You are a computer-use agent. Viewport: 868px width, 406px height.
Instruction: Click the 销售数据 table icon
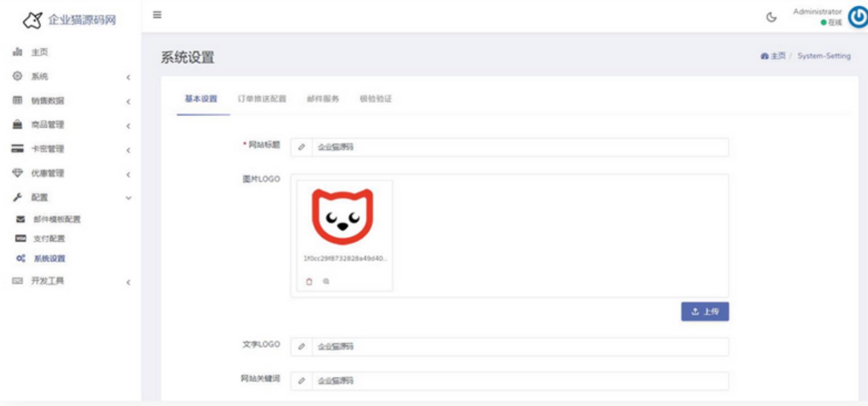click(x=17, y=100)
